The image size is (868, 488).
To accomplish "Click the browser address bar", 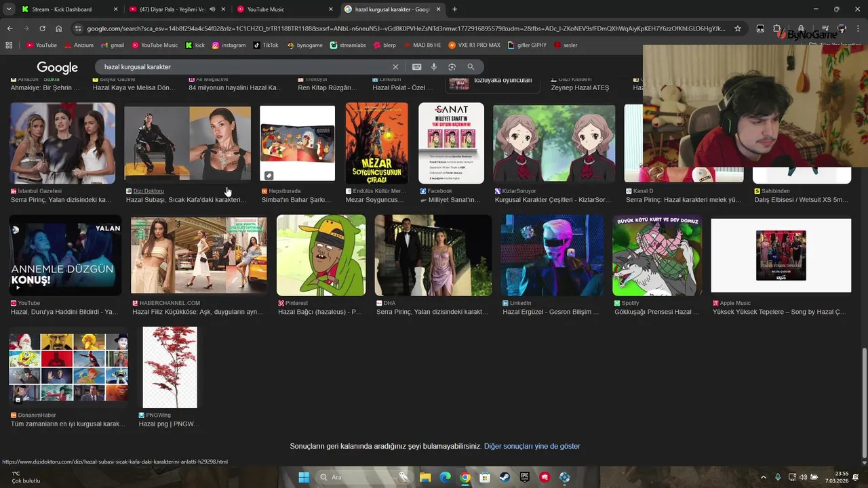I will coord(406,28).
